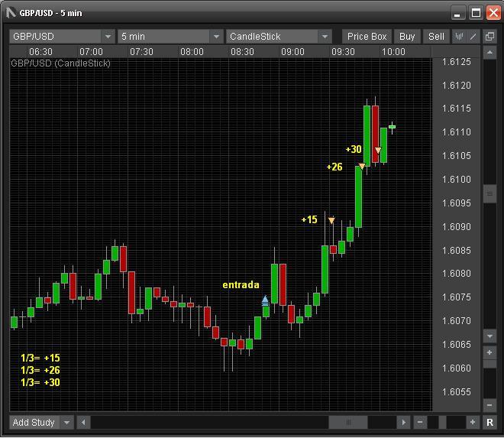Click the horizontal time scrollbar thumb
This screenshot has width=504, height=438.
pos(347,423)
